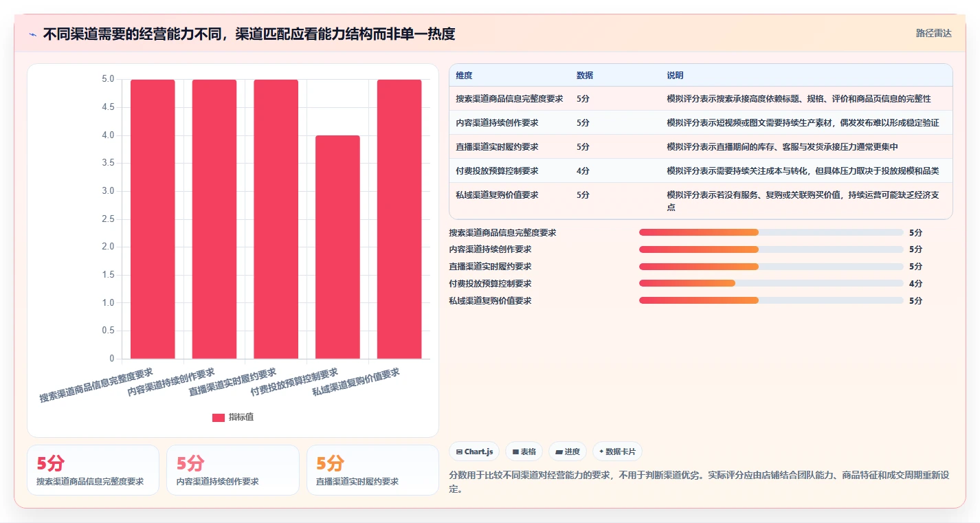The image size is (980, 523).
Task: Select the 搜索渠道商品信息完整度要求 table row cell
Action: [x=509, y=98]
